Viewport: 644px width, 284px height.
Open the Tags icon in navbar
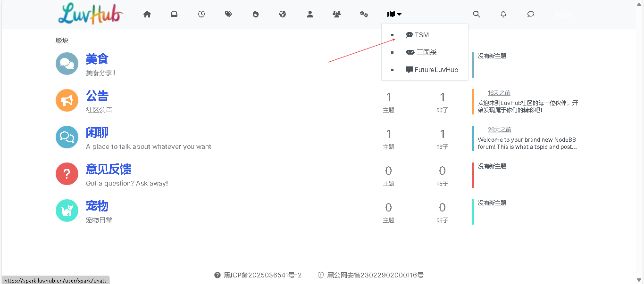pyautogui.click(x=228, y=14)
